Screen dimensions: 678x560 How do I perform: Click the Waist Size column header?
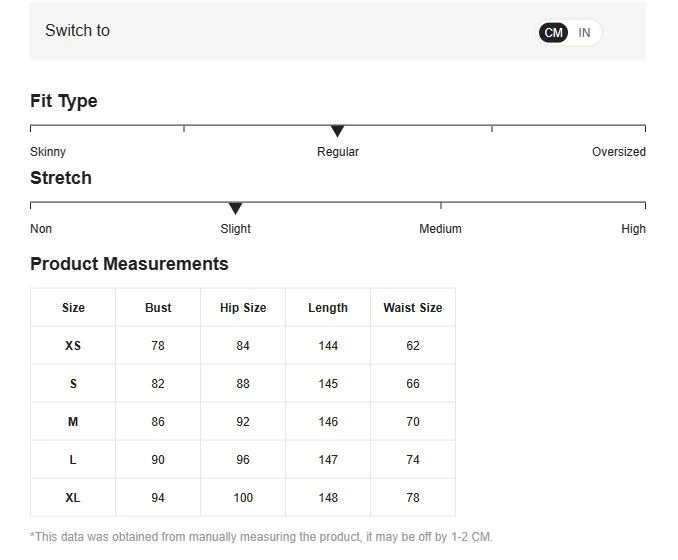coord(412,308)
